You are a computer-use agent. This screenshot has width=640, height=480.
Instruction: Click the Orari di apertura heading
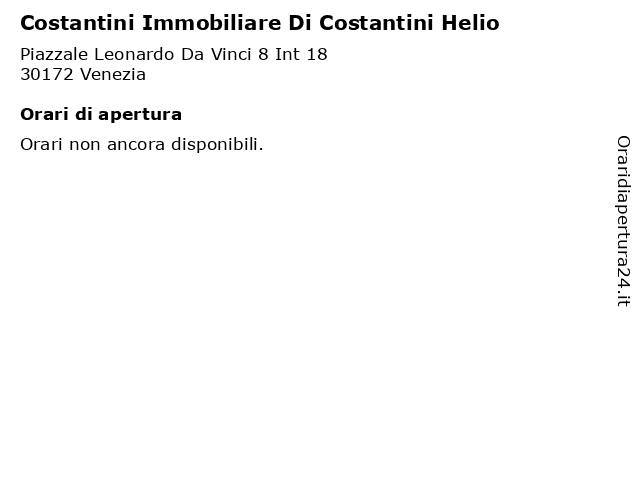101,115
